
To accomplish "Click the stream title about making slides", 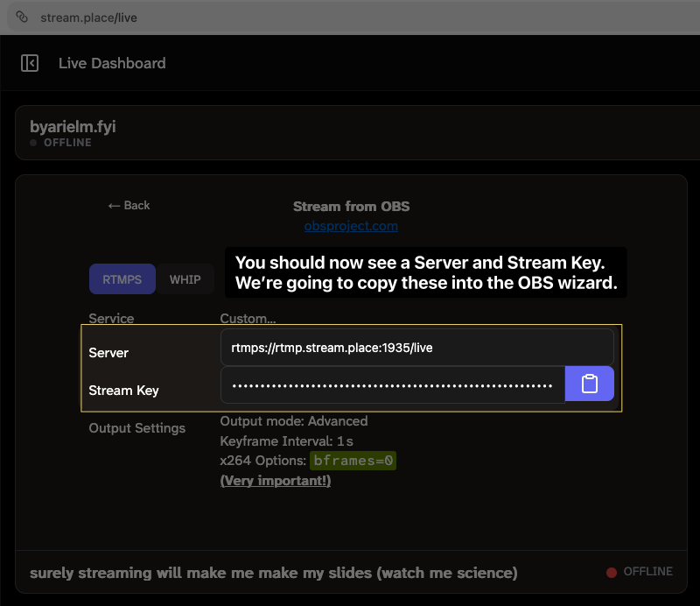I will (x=274, y=573).
